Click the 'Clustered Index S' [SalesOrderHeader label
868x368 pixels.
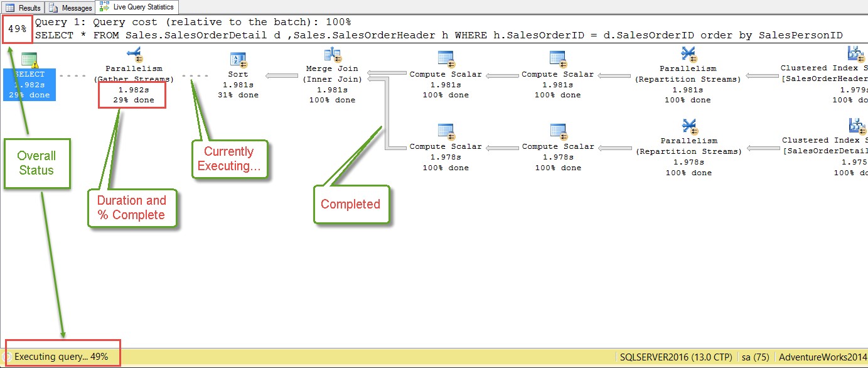point(824,73)
